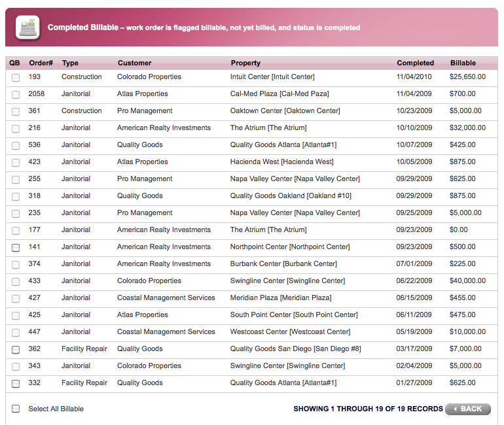Click the Hacienda West property cell
Viewport: 504px width, 425px height.
[282, 161]
